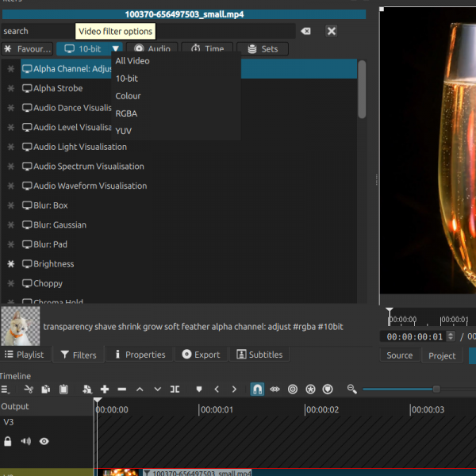Show the Sets filter category
The image size is (476, 476).
click(262, 49)
